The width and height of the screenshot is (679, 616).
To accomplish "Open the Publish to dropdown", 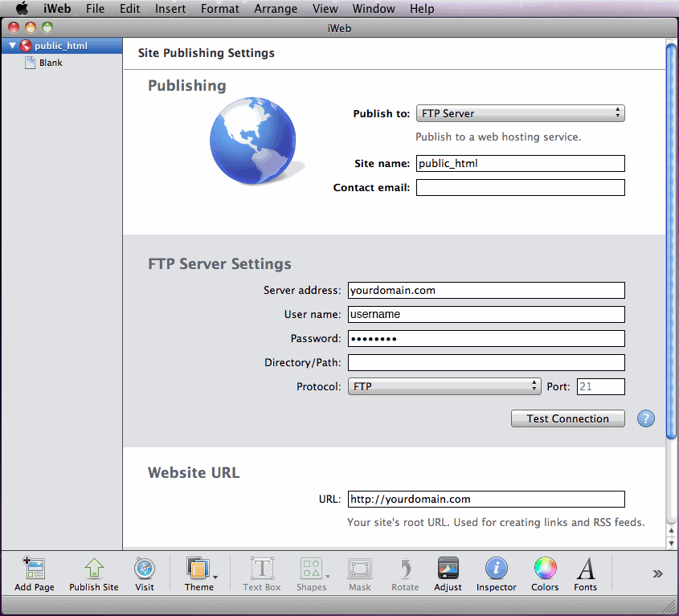I will pos(520,113).
